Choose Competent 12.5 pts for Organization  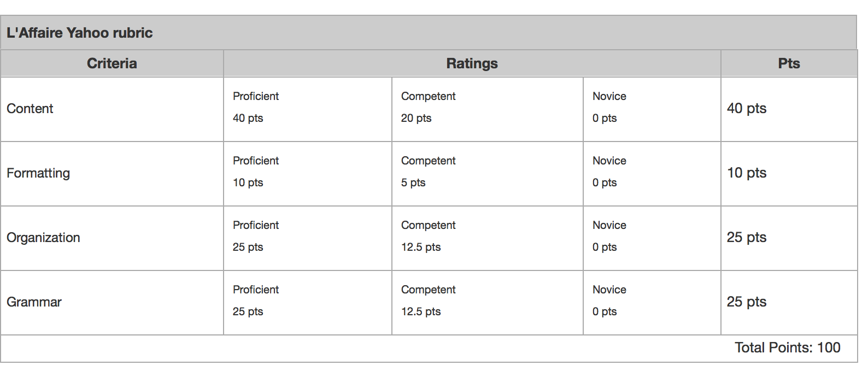(x=486, y=237)
